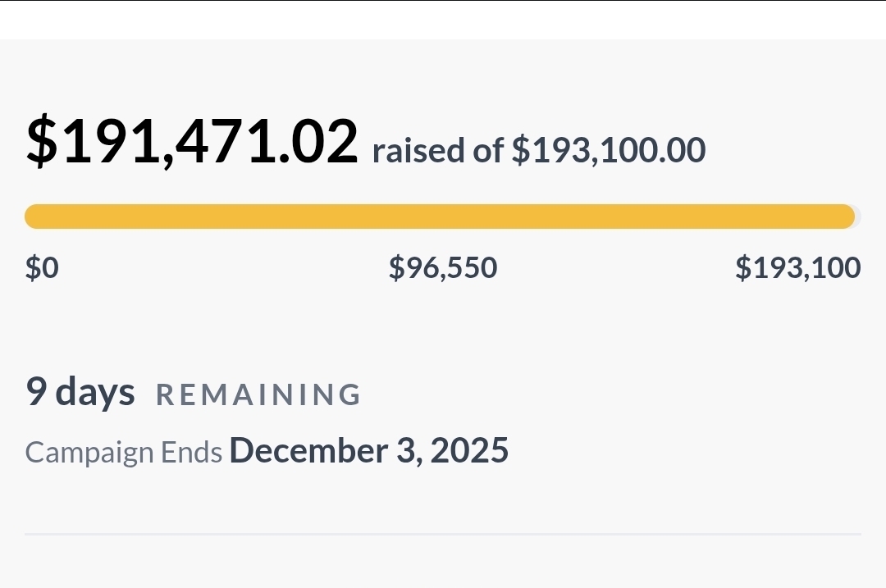Click the horizontal divider below campaign date
The width and height of the screenshot is (886, 588).
[x=443, y=534]
